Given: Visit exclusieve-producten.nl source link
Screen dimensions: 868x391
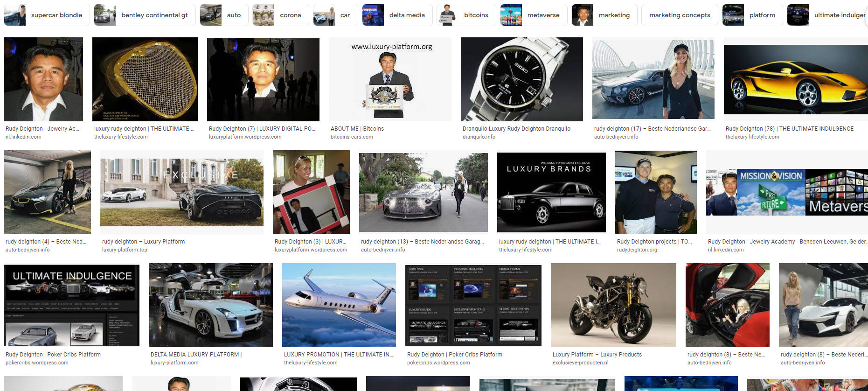Looking at the screenshot, I should [x=581, y=363].
